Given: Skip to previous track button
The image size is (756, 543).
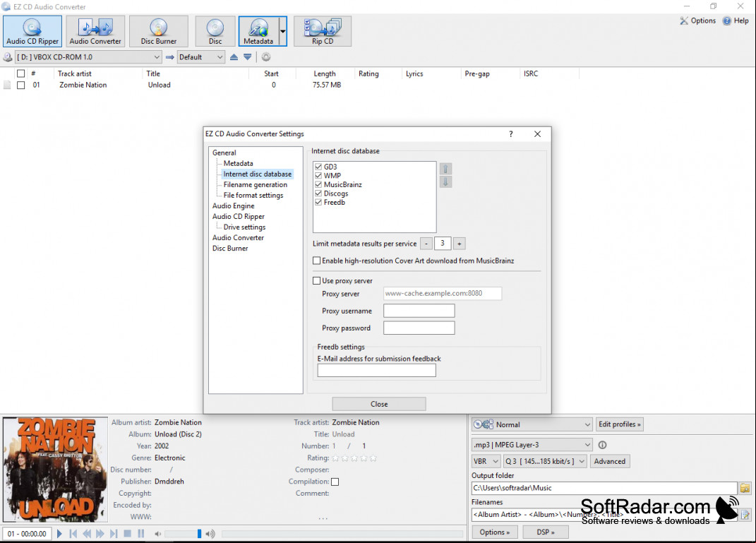Looking at the screenshot, I should [x=73, y=533].
